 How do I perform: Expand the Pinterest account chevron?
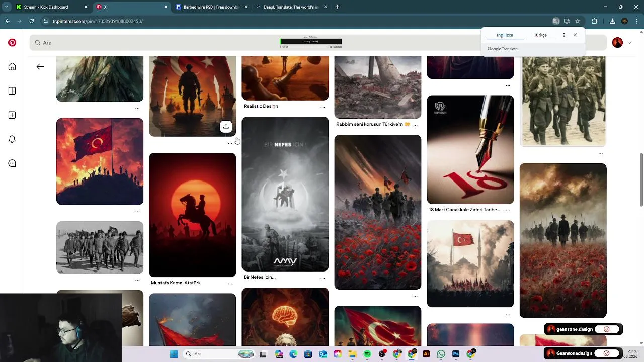pyautogui.click(x=629, y=43)
